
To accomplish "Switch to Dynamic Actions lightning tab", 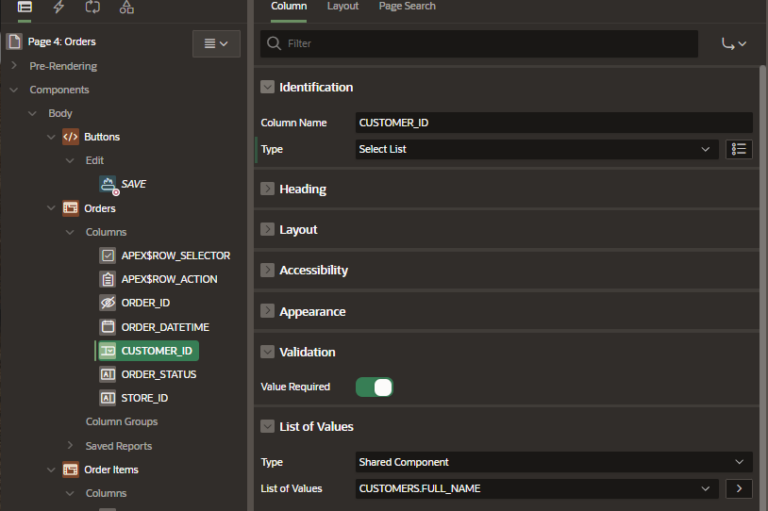I will point(59,7).
